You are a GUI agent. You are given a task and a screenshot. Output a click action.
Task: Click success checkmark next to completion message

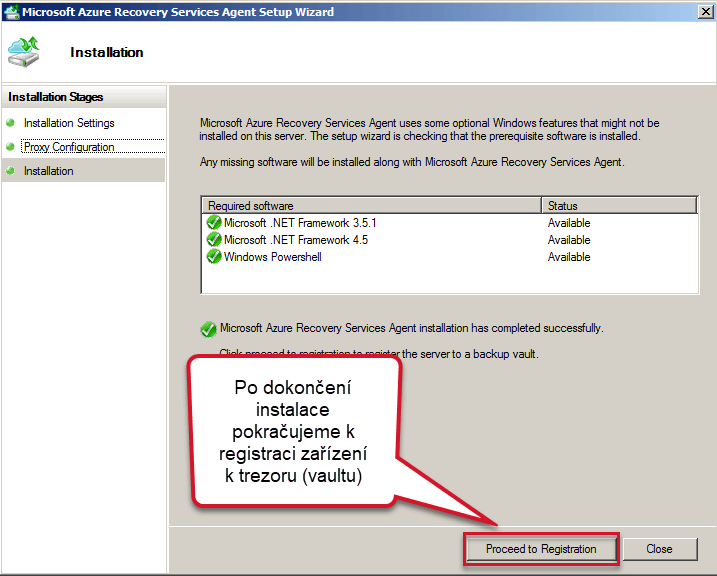(x=209, y=329)
